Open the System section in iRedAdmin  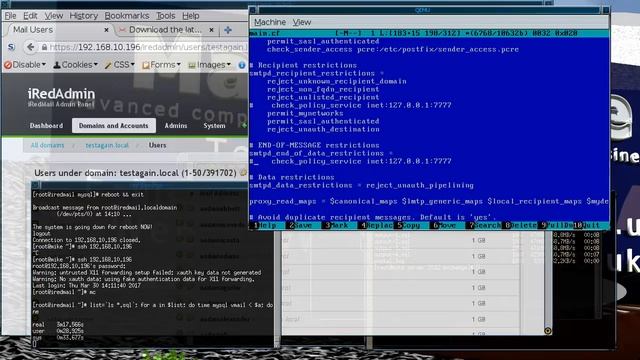pyautogui.click(x=214, y=126)
